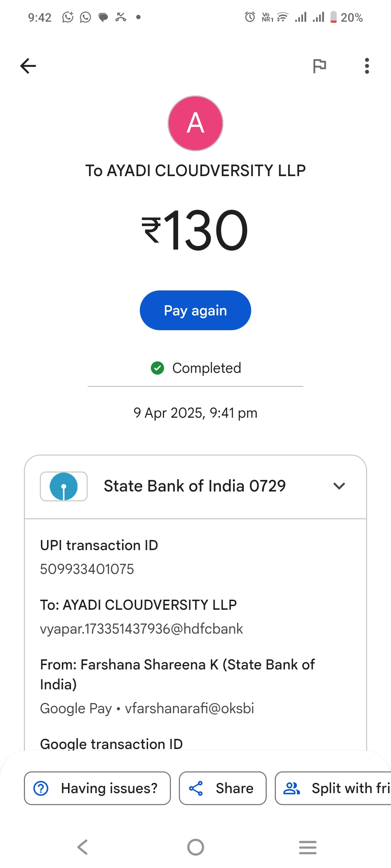The height and width of the screenshot is (868, 391).
Task: Tap the State Bank of India logo
Action: (x=64, y=486)
